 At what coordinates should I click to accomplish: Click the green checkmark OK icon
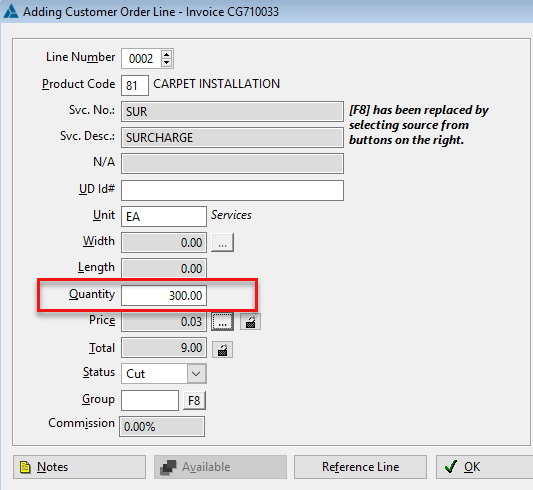[451, 467]
